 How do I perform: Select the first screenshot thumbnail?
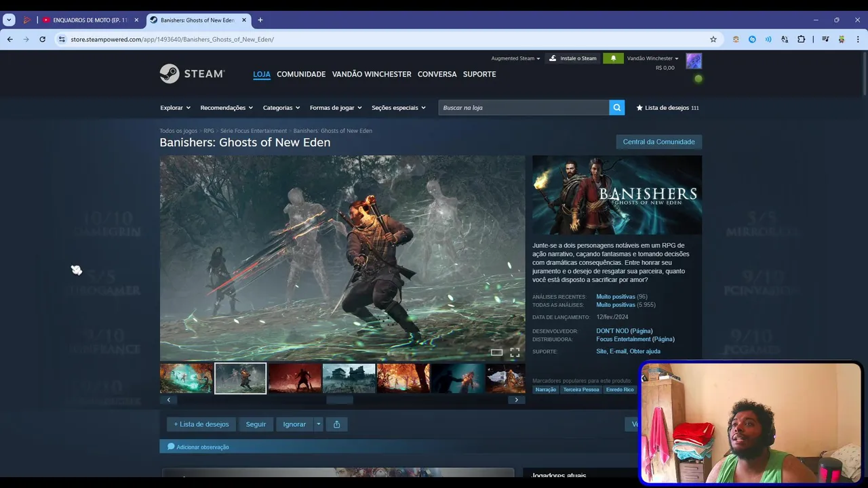point(186,378)
